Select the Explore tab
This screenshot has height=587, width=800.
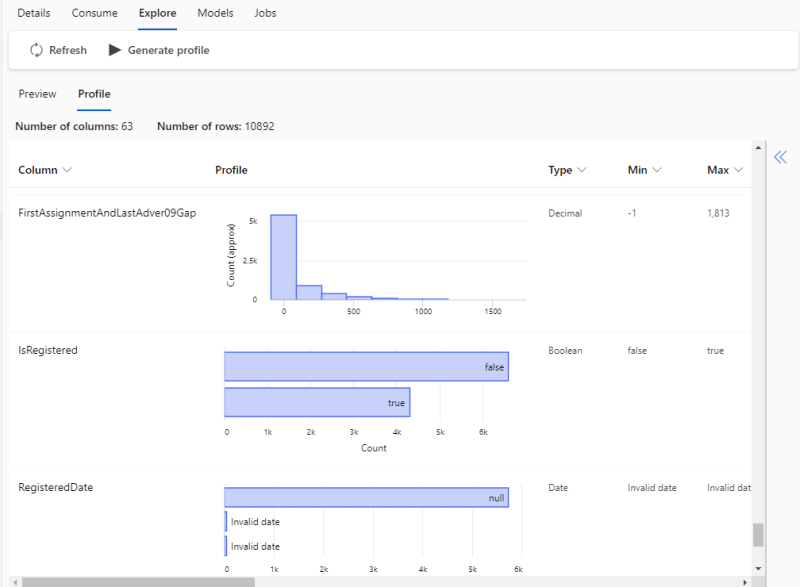coord(158,13)
